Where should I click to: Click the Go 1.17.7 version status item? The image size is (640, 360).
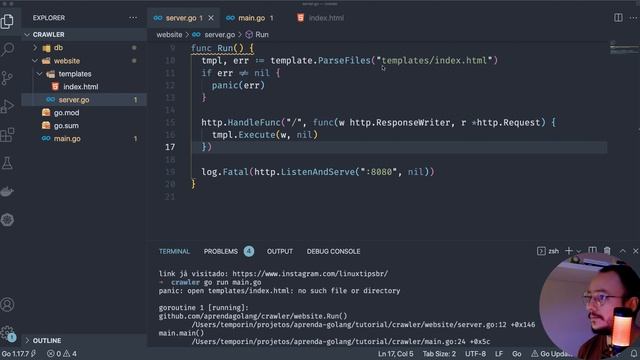18,354
